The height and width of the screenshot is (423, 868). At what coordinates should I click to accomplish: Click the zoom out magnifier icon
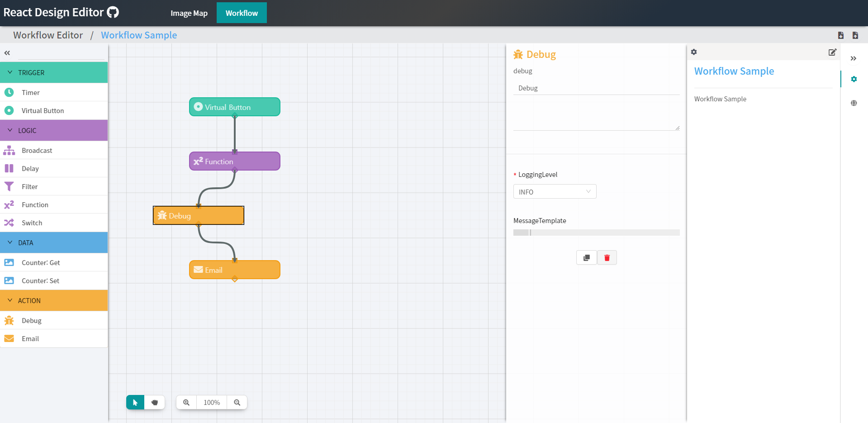tap(237, 402)
